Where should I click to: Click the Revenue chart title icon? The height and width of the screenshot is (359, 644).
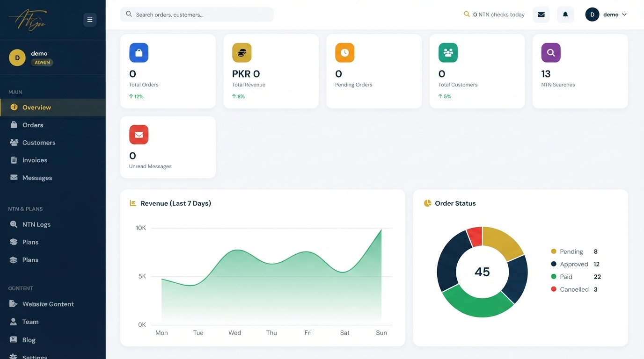pyautogui.click(x=133, y=203)
